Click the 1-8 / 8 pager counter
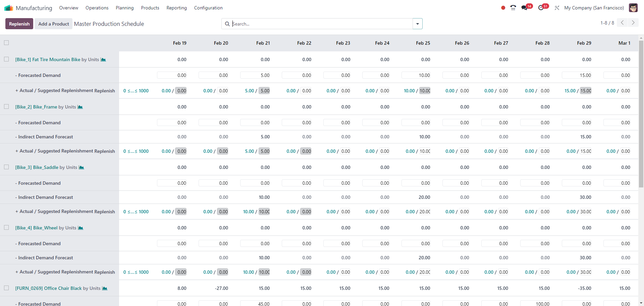The height and width of the screenshot is (306, 644). [x=607, y=23]
